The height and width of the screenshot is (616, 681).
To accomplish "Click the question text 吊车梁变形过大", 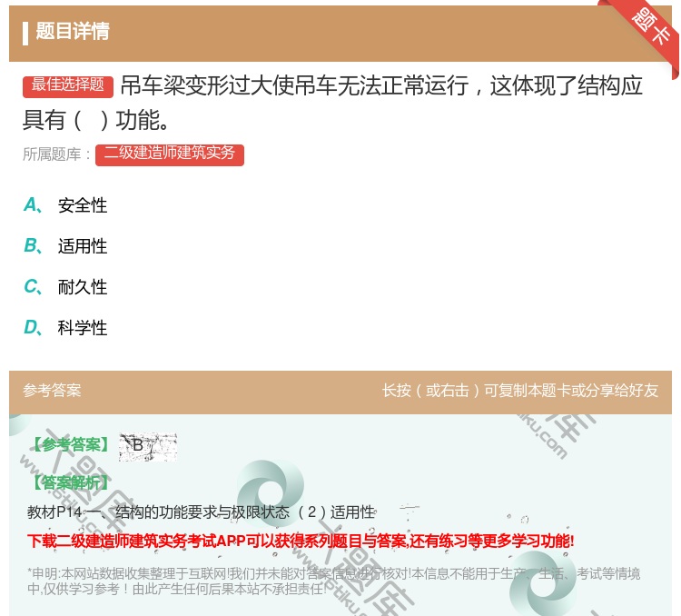I will (332, 103).
